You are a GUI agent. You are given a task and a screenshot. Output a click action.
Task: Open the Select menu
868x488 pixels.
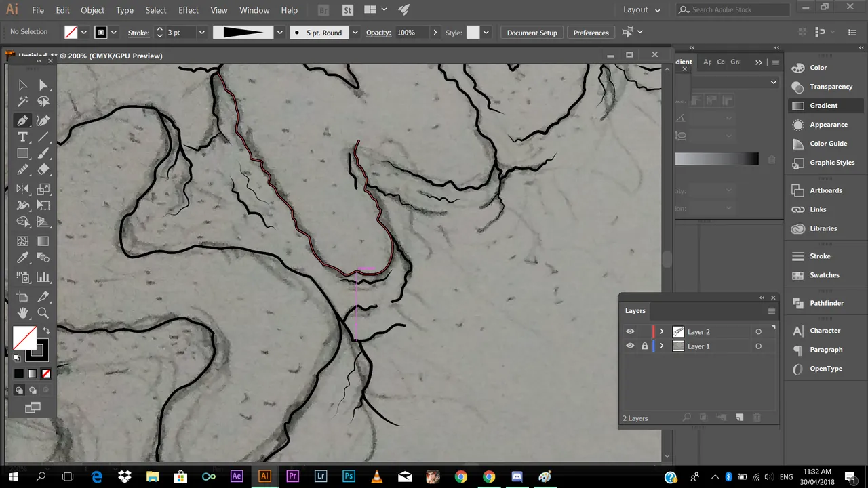click(156, 10)
